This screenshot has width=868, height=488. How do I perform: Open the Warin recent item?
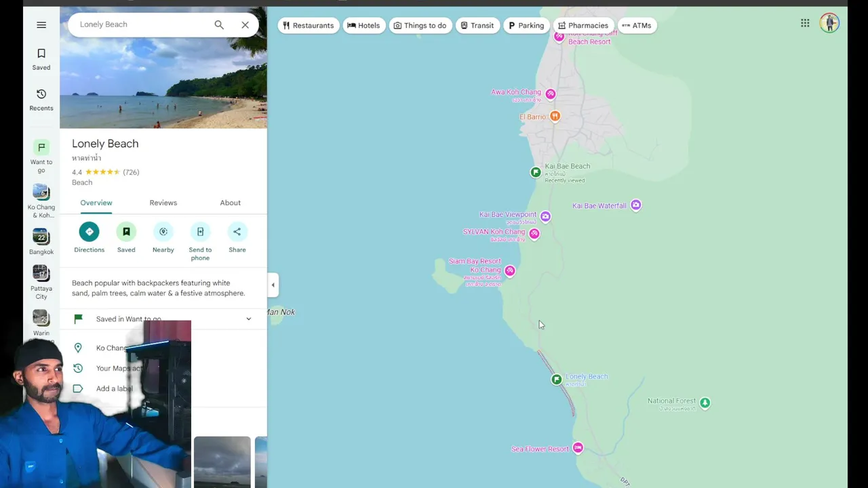click(x=41, y=323)
